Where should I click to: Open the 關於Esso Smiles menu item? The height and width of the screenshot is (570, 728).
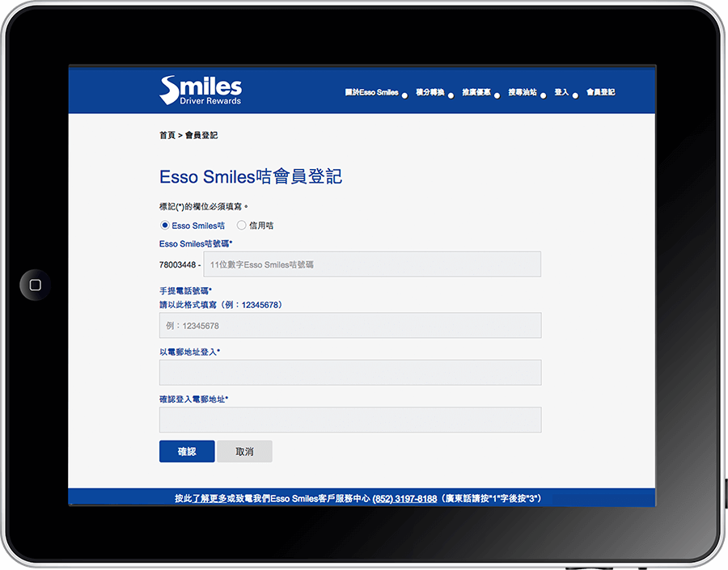371,92
